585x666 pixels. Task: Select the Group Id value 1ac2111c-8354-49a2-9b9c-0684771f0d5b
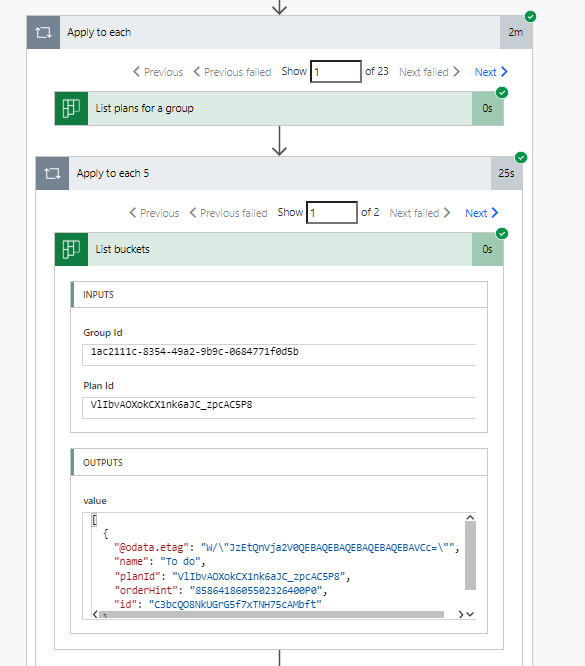tap(195, 352)
